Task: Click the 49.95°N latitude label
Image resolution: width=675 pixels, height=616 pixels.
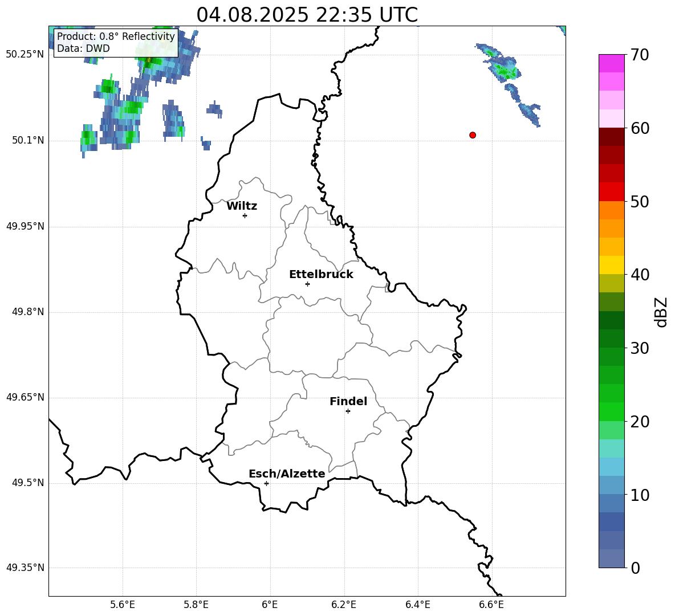Action: 25,226
